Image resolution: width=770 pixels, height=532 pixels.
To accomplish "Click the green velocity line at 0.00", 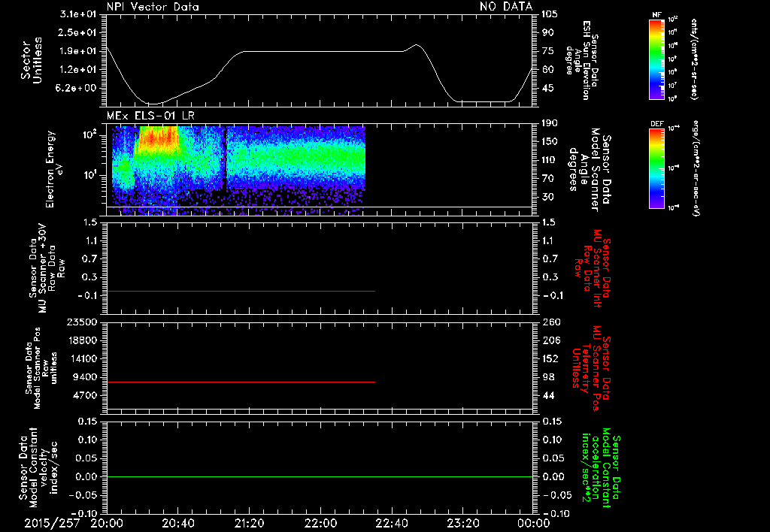I will [320, 476].
